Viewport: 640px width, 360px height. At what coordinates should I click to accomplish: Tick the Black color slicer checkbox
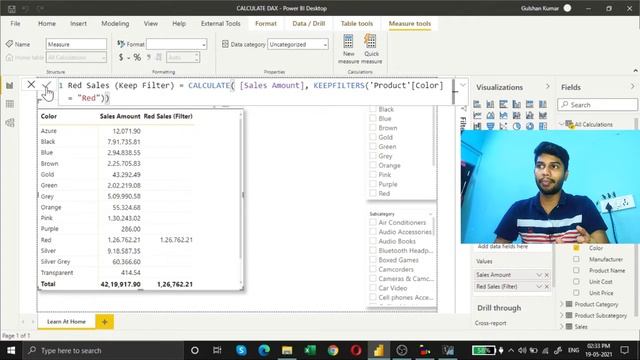pos(373,109)
